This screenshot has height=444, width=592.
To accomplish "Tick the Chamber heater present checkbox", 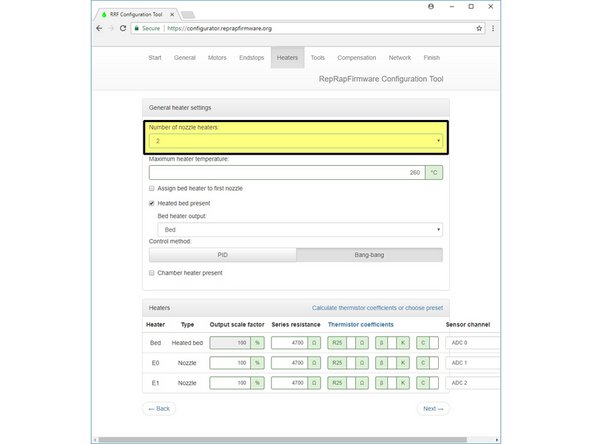I will (152, 273).
